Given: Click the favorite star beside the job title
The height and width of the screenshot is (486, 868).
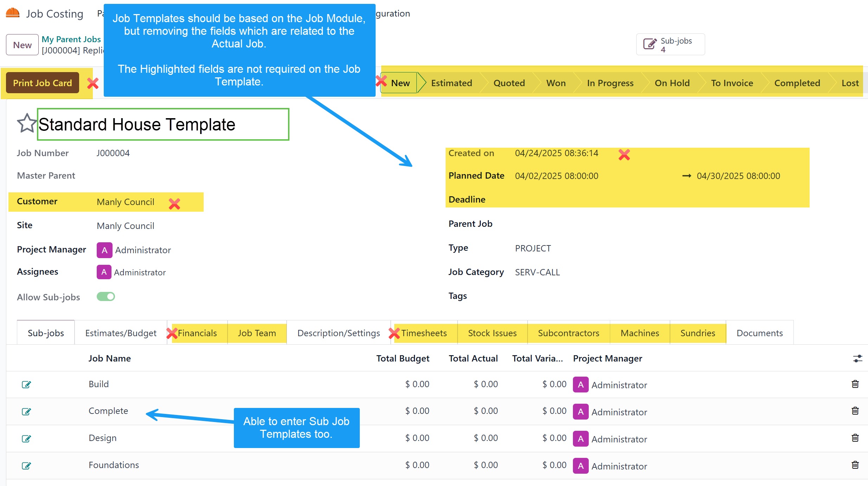Looking at the screenshot, I should point(26,124).
